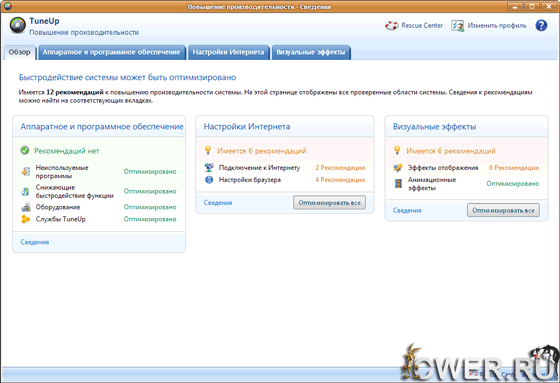Click the Rescue Center link text
This screenshot has width=560, height=383.
click(x=422, y=26)
